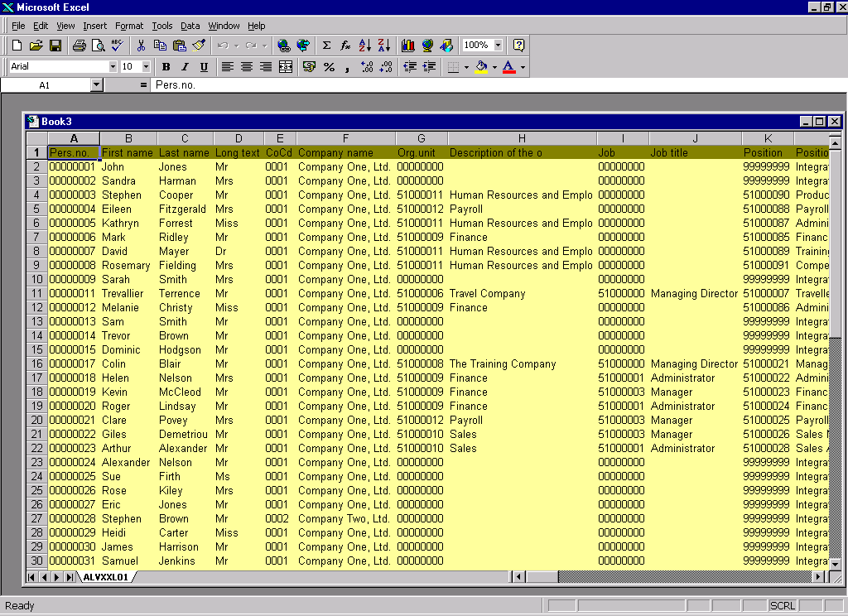Click the Redo arrow icon

[250, 46]
